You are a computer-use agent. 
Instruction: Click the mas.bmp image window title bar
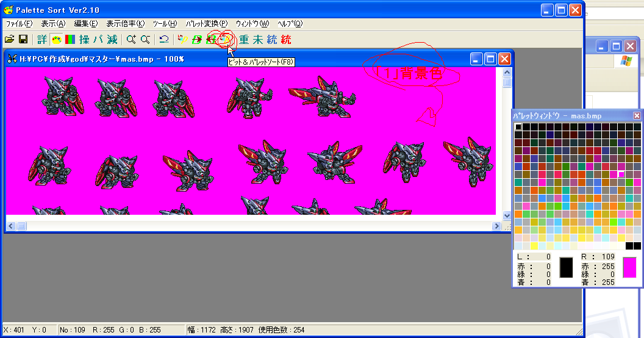point(259,59)
